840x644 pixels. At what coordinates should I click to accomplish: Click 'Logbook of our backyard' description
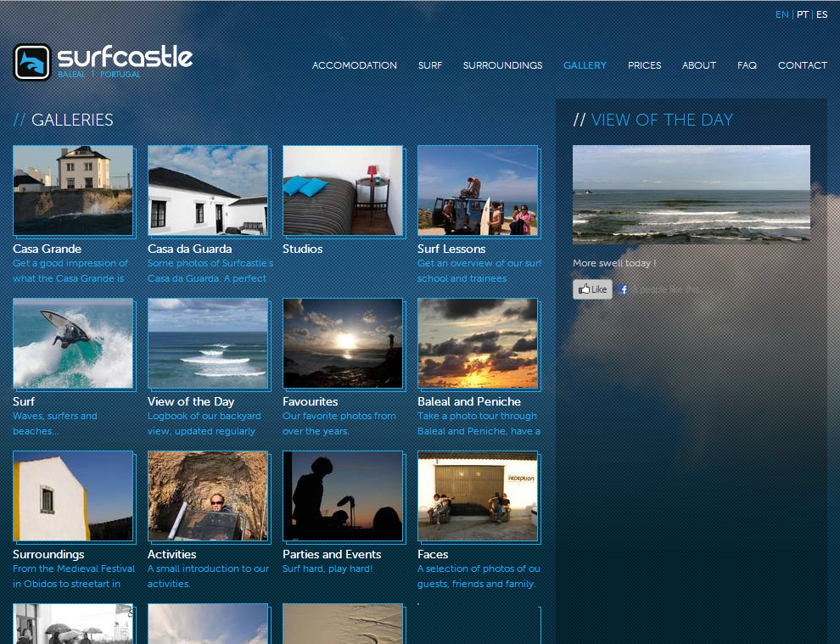coord(204,417)
